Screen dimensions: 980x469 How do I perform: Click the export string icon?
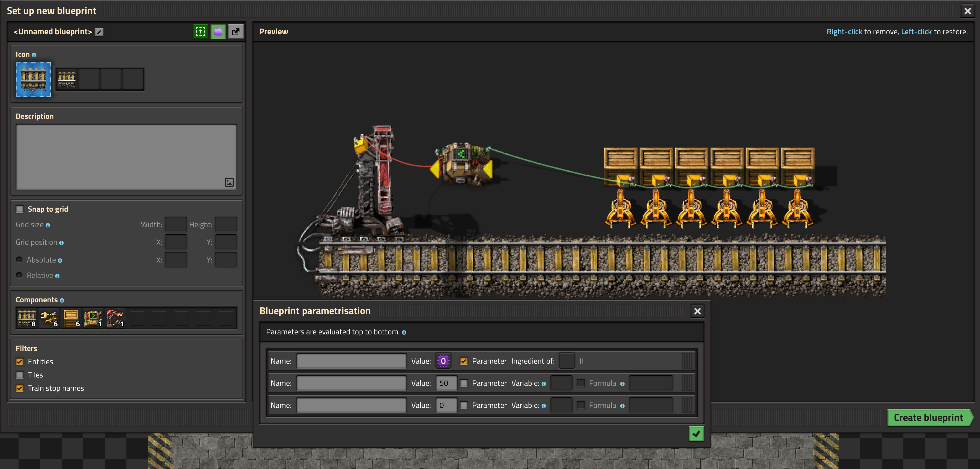[x=235, y=32]
